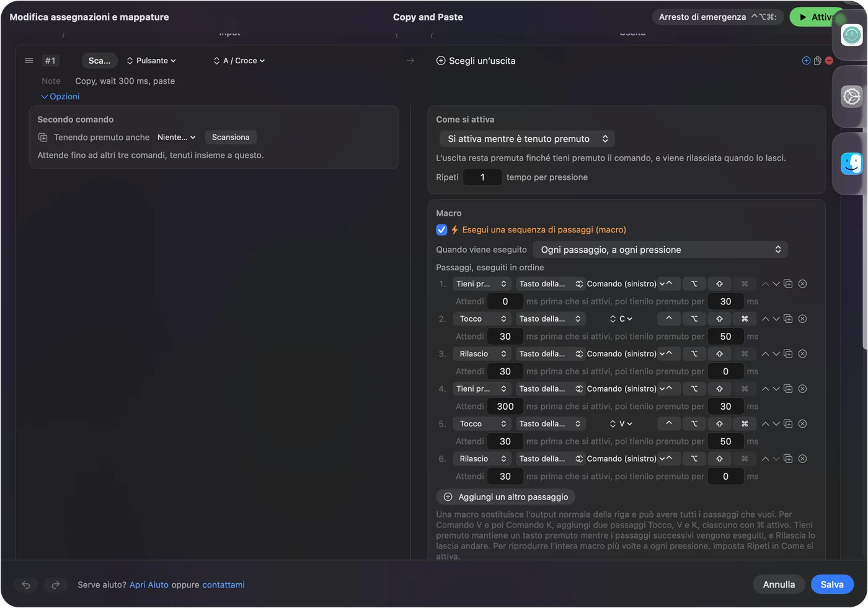
Task: Move macro step 4 down
Action: [776, 389]
